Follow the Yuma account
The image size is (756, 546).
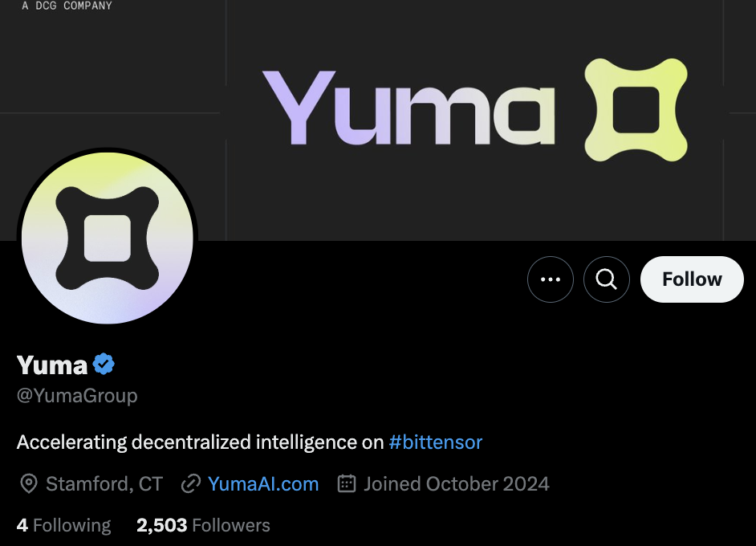pos(692,279)
